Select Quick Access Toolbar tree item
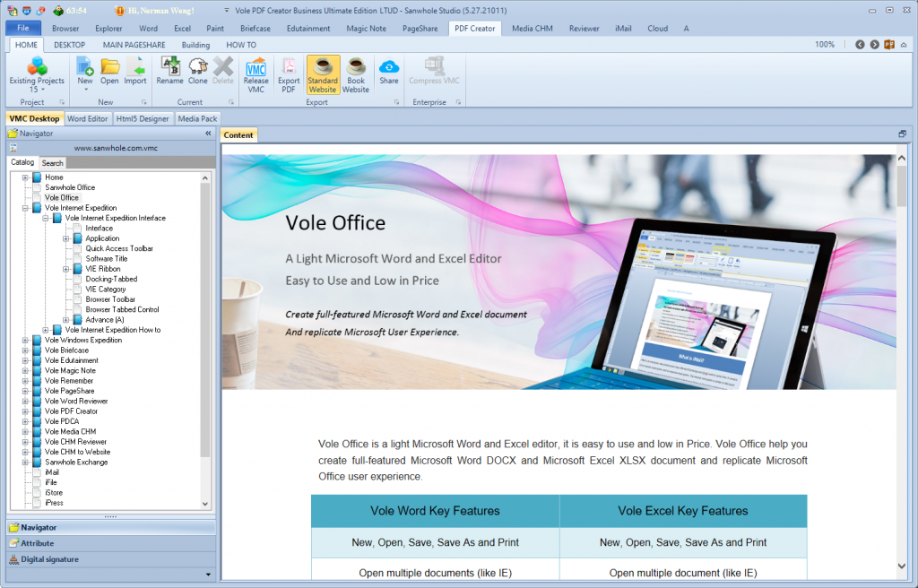This screenshot has width=918, height=588. point(119,248)
